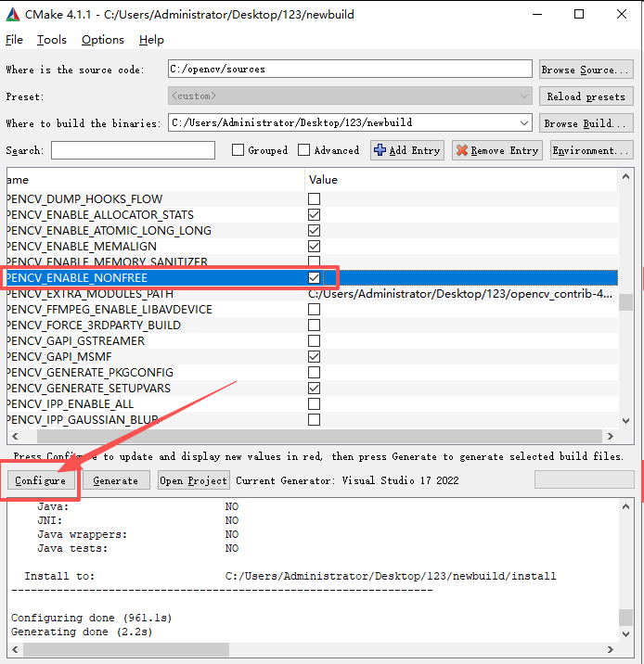Click the Value column header

[461, 180]
